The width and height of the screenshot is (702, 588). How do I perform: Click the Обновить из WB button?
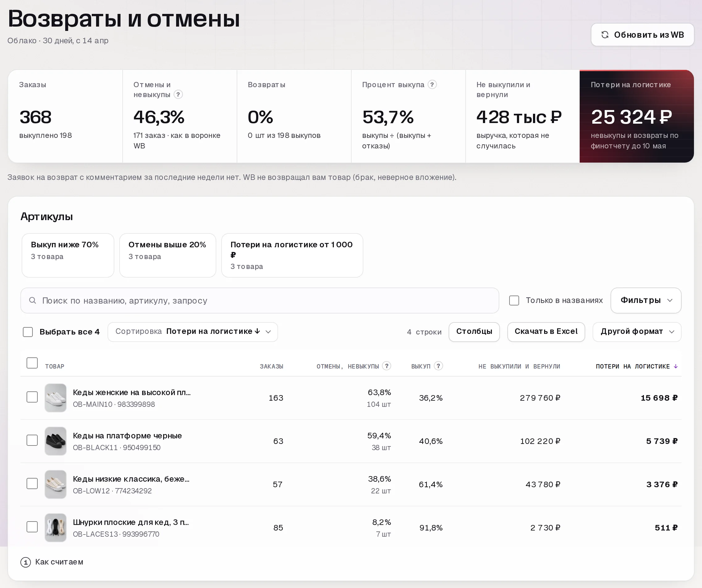click(642, 35)
